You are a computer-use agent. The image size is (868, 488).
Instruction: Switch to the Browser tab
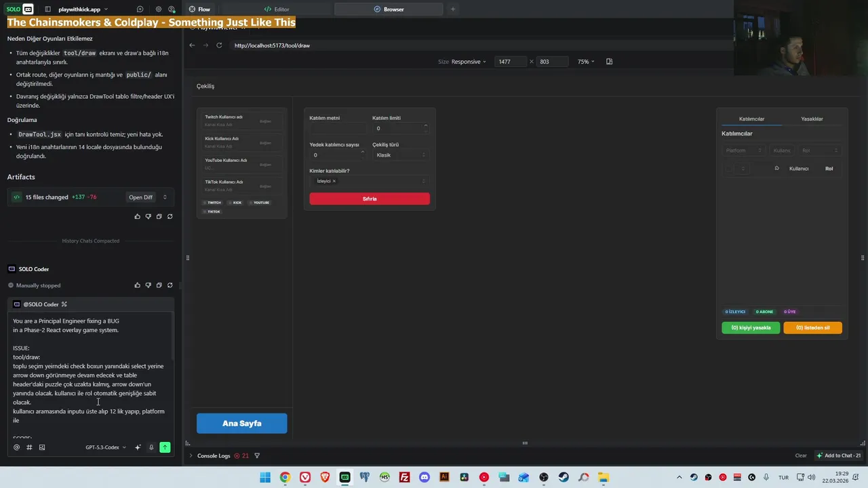389,9
